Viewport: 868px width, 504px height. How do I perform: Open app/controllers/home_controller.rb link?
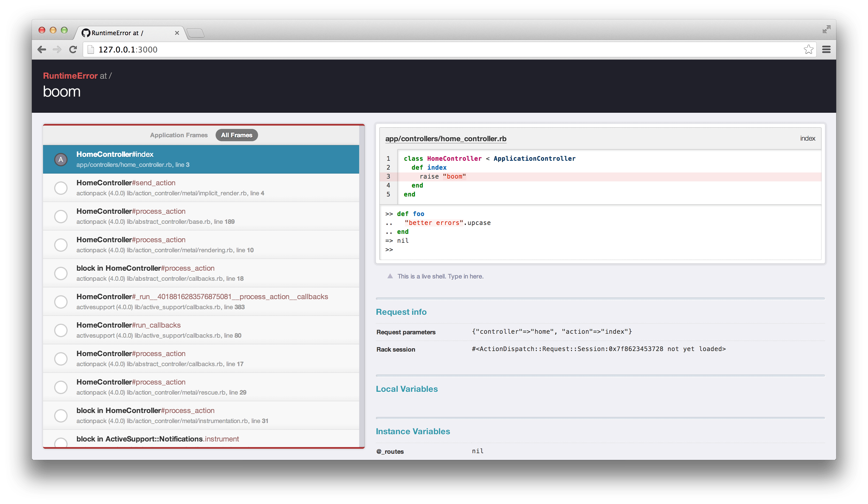pos(446,139)
